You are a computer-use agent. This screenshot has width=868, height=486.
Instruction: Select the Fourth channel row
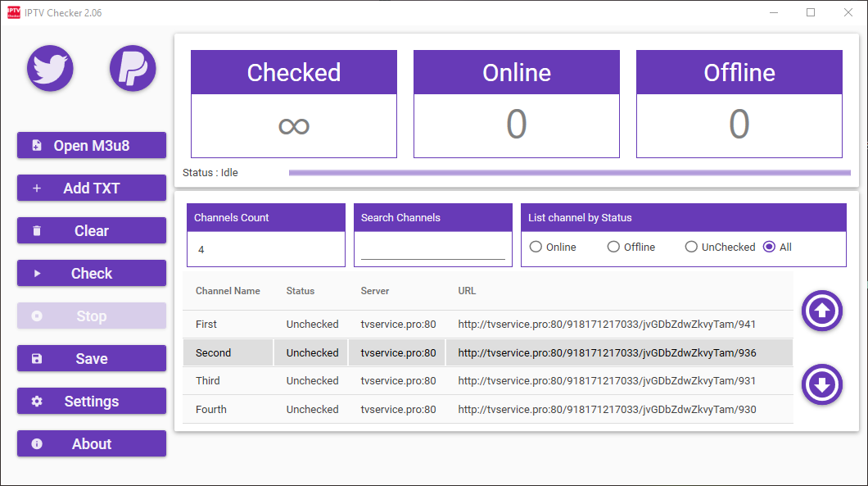[488, 410]
